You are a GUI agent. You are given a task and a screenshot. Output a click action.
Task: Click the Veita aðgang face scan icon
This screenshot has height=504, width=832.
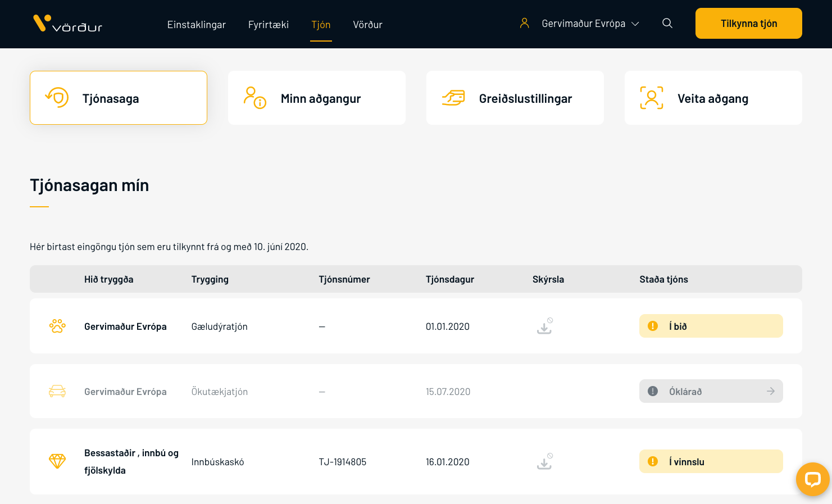pyautogui.click(x=652, y=98)
